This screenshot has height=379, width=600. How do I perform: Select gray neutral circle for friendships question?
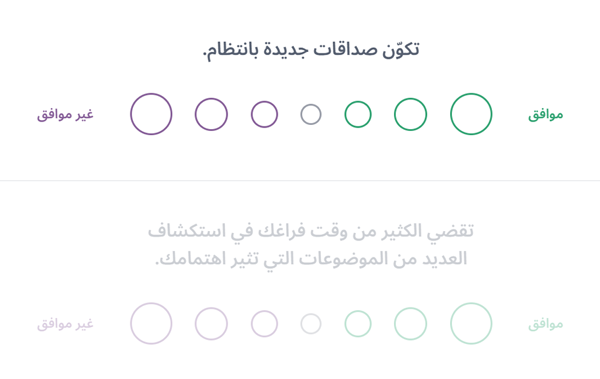311,114
